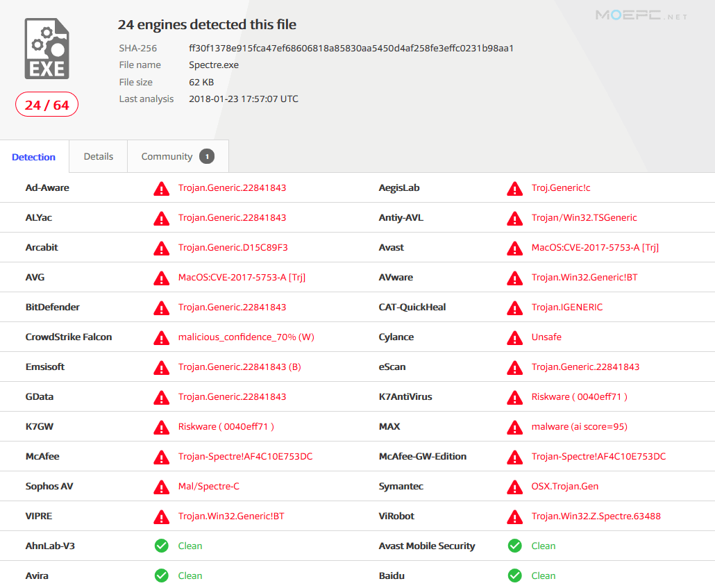The height and width of the screenshot is (588, 715).
Task: Click the last analysis timestamp
Action: tap(244, 99)
